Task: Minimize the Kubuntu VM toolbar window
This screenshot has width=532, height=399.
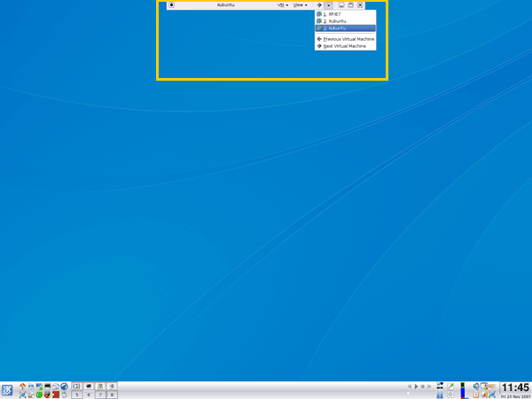Action: [x=341, y=5]
